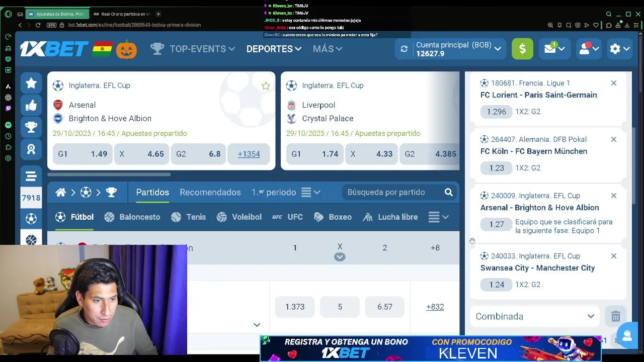
Task: Expand the period list dropdown
Action: pos(311,192)
